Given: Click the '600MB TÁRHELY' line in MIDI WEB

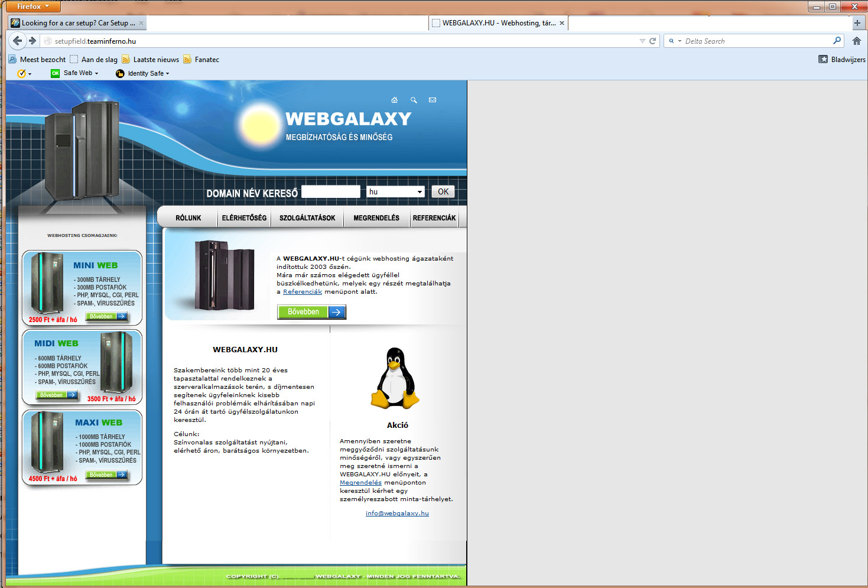Looking at the screenshot, I should coord(58,358).
